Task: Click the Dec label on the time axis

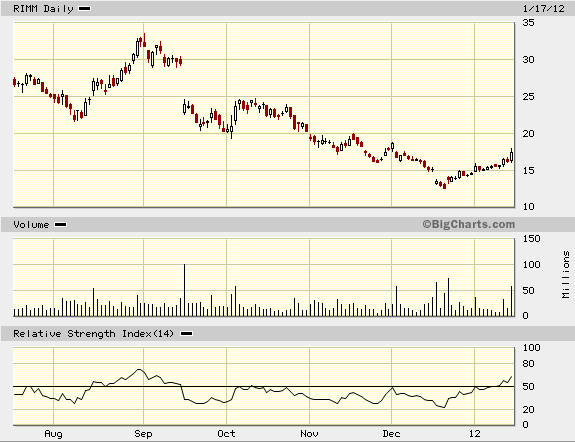Action: point(391,434)
